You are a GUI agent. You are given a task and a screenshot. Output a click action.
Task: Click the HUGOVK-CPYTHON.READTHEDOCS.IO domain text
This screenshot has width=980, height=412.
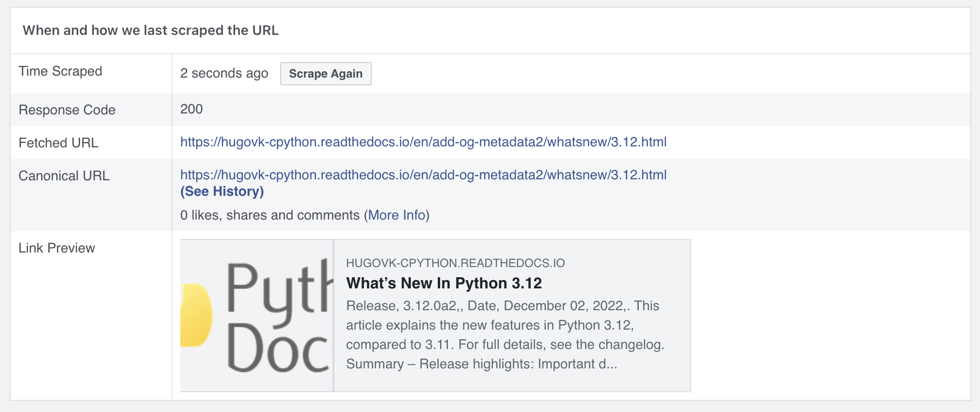[456, 263]
